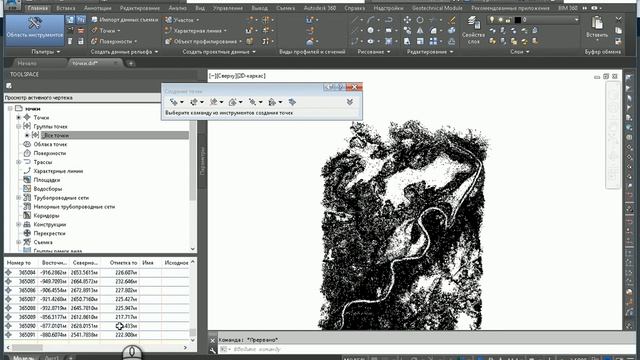Expand Трубопроводные сети tree node
The width and height of the screenshot is (640, 360).
19,198
